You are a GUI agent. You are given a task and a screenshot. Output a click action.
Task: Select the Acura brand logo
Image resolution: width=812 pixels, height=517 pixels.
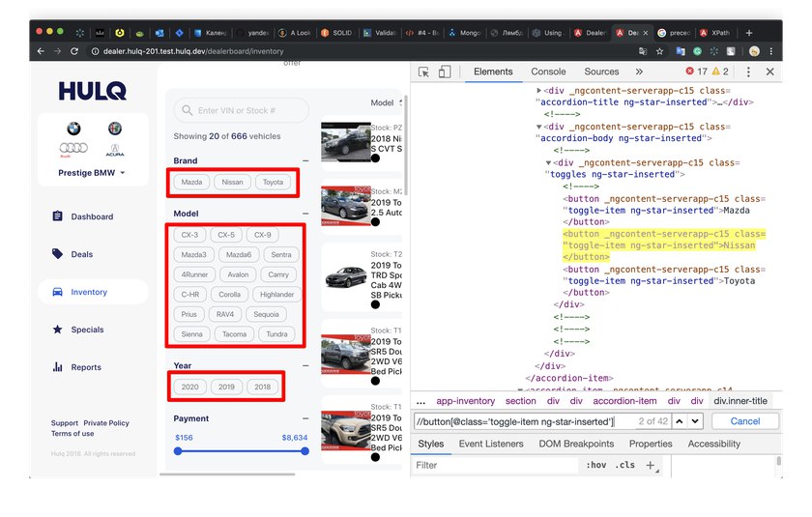[x=114, y=150]
